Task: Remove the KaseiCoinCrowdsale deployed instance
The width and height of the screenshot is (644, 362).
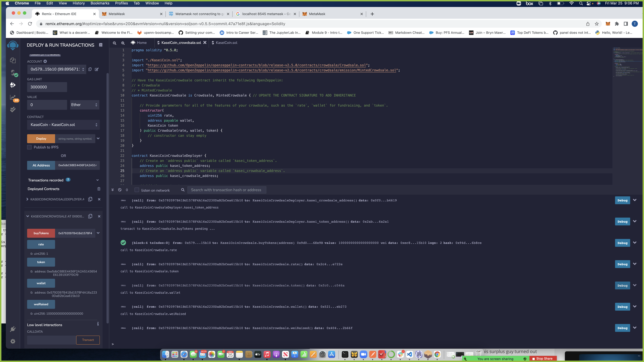Action: (x=99, y=216)
